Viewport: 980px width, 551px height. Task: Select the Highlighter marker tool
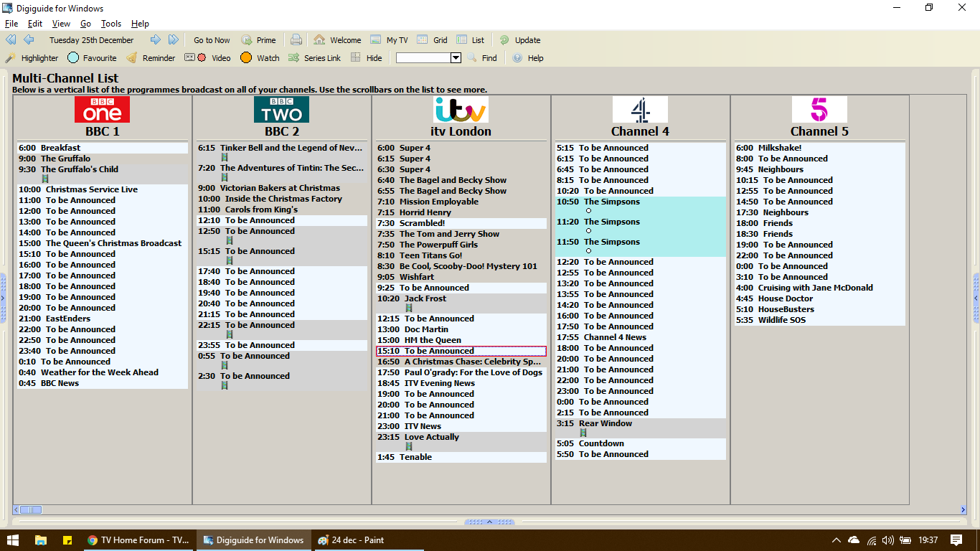[32, 58]
